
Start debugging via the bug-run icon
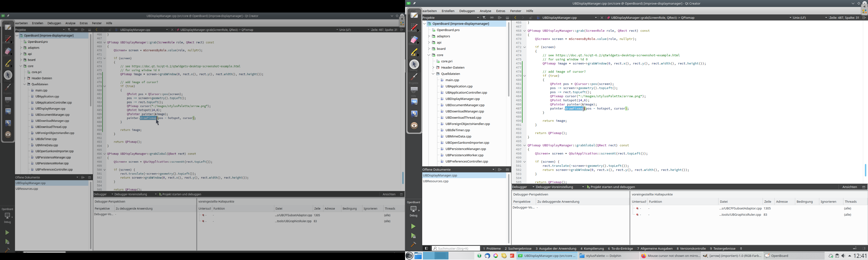pos(414,235)
